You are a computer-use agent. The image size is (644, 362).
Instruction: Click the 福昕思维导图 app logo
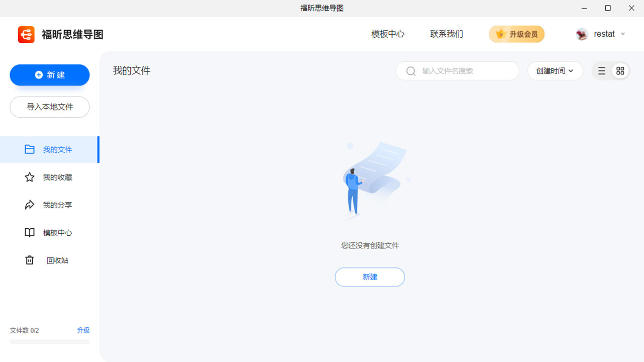[26, 34]
